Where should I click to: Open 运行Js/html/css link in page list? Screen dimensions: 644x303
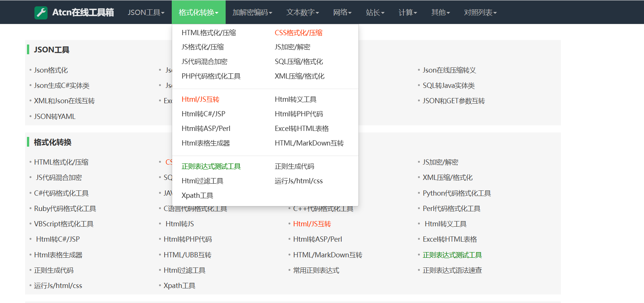58,285
